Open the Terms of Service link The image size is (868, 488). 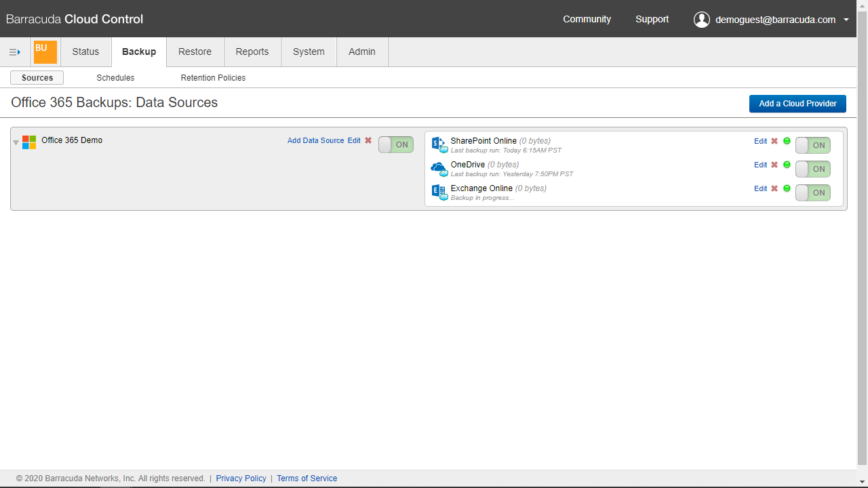point(307,479)
